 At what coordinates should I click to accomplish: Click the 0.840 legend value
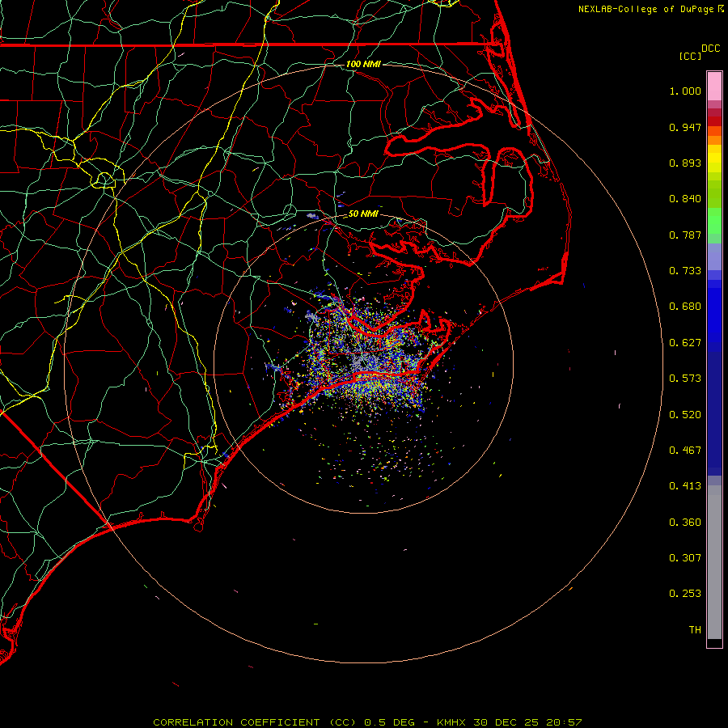pyautogui.click(x=685, y=199)
